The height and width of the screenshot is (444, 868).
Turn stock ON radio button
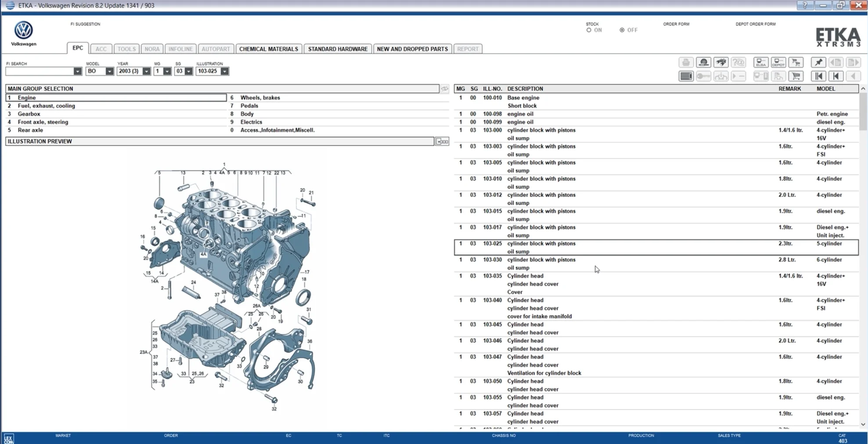(x=589, y=30)
